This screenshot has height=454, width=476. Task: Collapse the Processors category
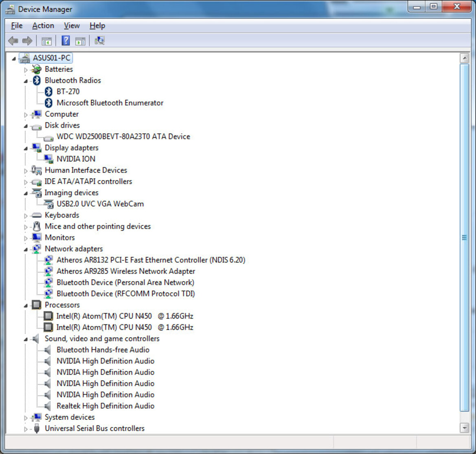26,305
